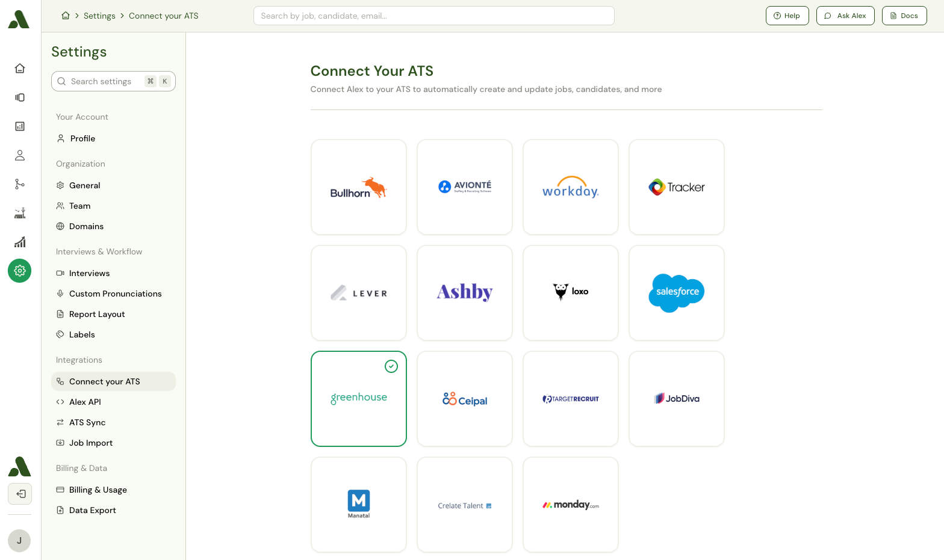Select the Crelate Talent ATS card
Screen dimensions: 944x560
click(465, 505)
